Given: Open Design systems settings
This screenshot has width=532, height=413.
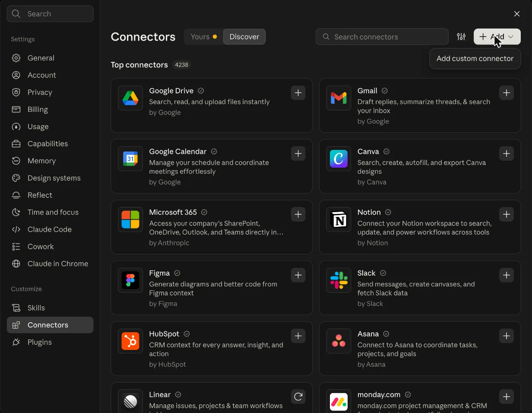Looking at the screenshot, I should (x=50, y=178).
